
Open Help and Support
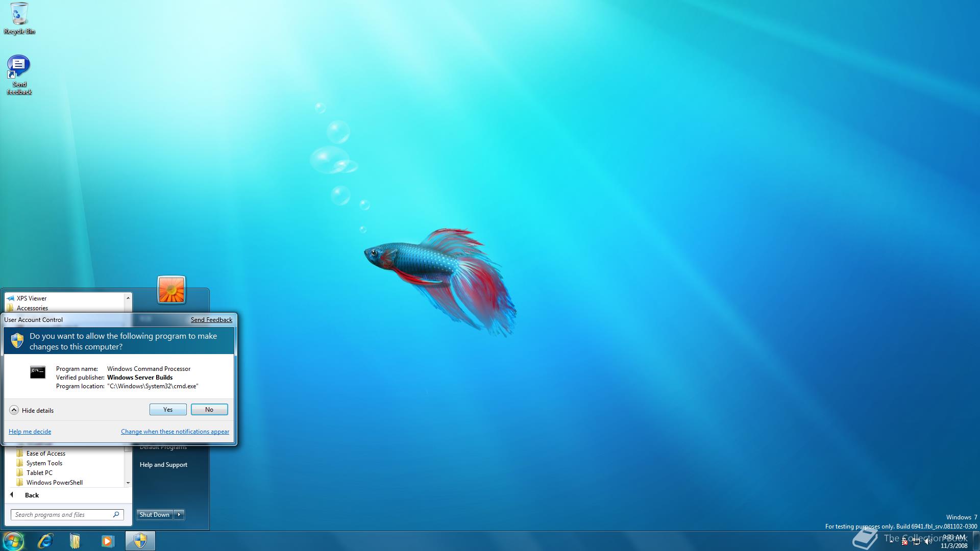click(x=163, y=465)
